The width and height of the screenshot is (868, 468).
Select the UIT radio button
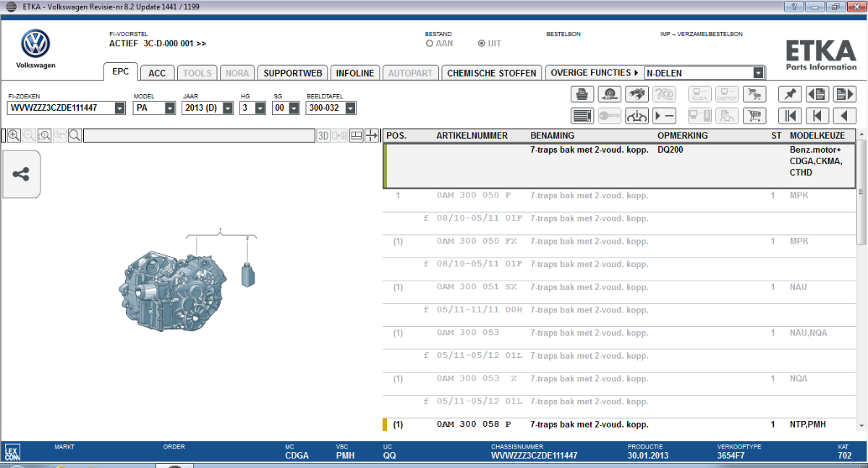click(482, 43)
